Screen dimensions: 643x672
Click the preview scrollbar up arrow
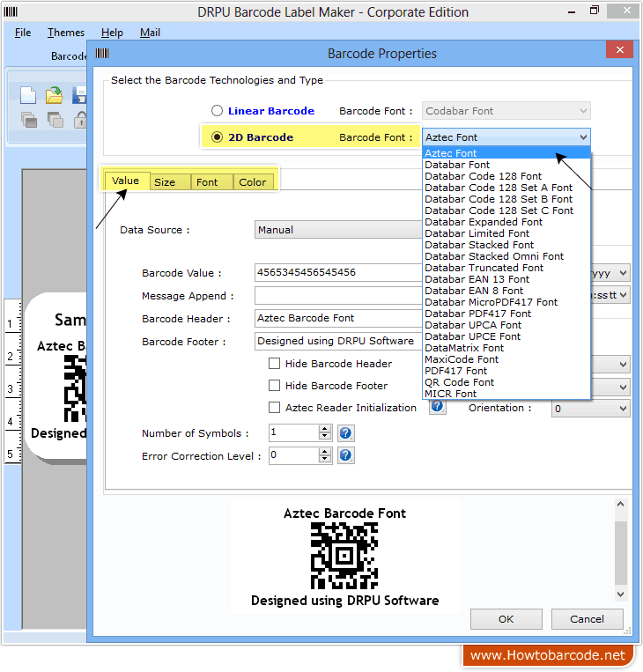620,505
